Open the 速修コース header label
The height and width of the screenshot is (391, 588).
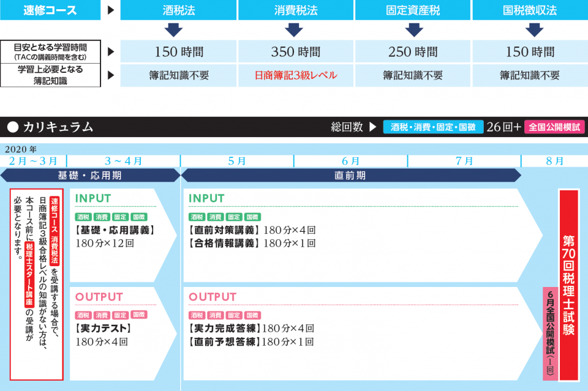(50, 10)
